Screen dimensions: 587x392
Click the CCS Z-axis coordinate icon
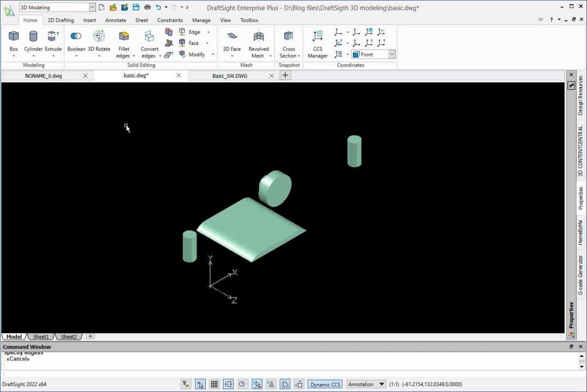(x=369, y=43)
